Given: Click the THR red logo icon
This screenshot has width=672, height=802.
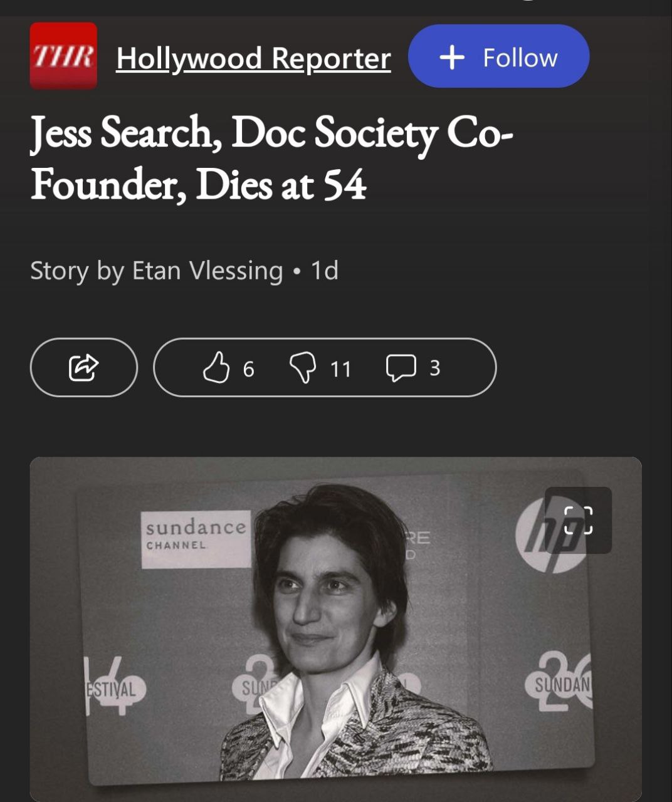Looking at the screenshot, I should click(x=63, y=56).
